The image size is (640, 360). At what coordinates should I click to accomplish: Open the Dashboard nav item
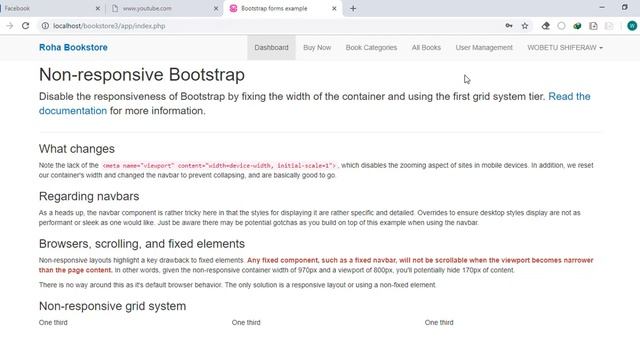coord(271,47)
